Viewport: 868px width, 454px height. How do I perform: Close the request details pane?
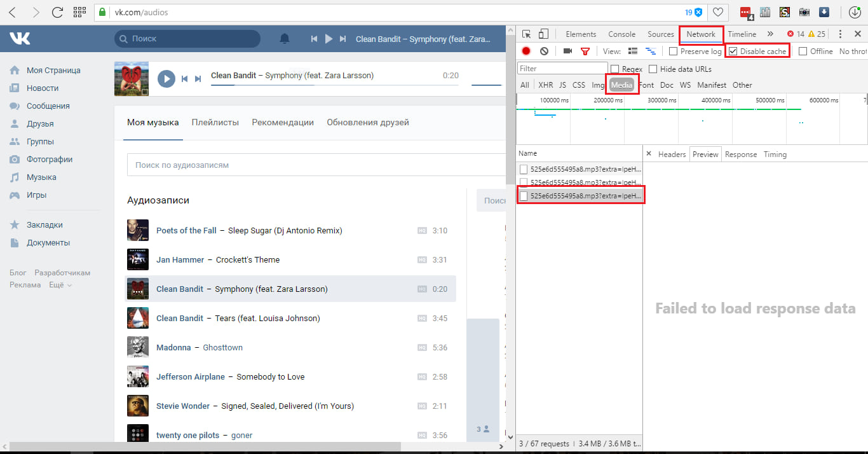click(x=649, y=154)
